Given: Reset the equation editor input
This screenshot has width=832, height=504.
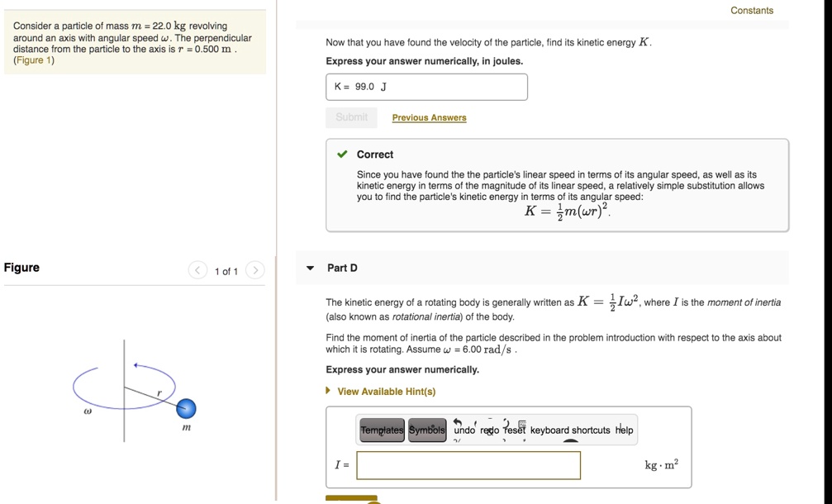Looking at the screenshot, I should point(516,430).
